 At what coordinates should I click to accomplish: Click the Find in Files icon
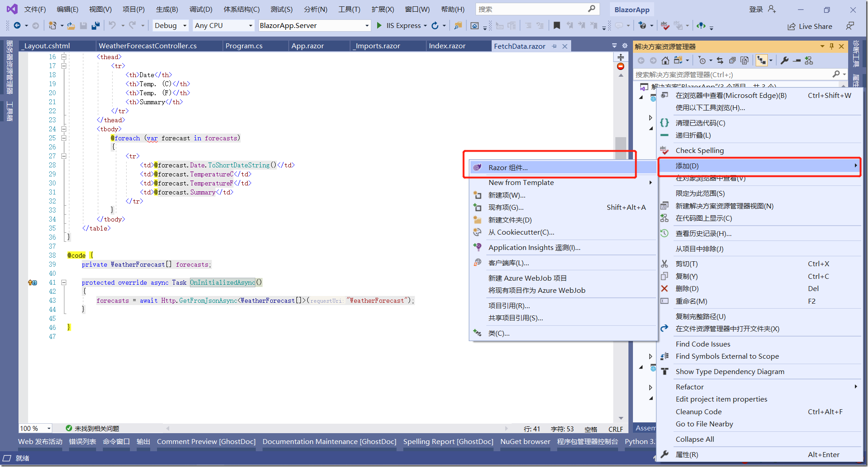point(458,26)
